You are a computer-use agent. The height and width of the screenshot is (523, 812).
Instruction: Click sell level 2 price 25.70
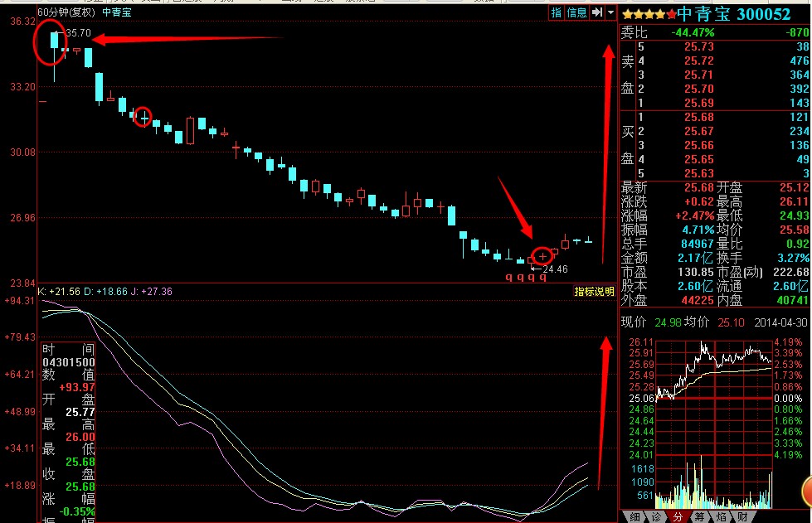click(x=699, y=89)
